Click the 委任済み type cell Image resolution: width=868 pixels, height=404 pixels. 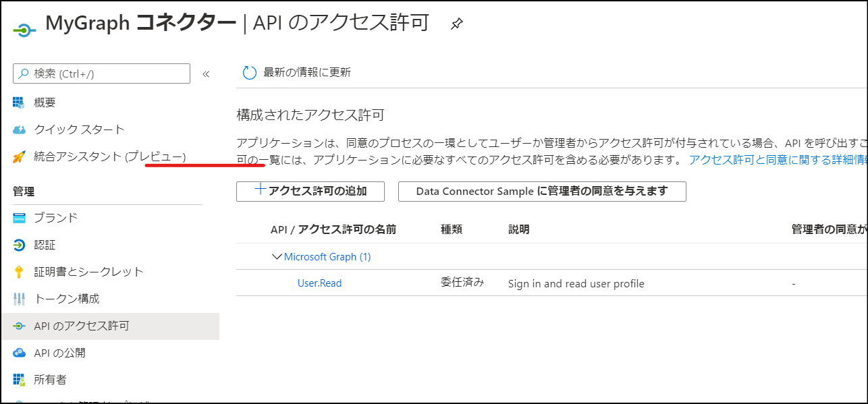(x=462, y=283)
